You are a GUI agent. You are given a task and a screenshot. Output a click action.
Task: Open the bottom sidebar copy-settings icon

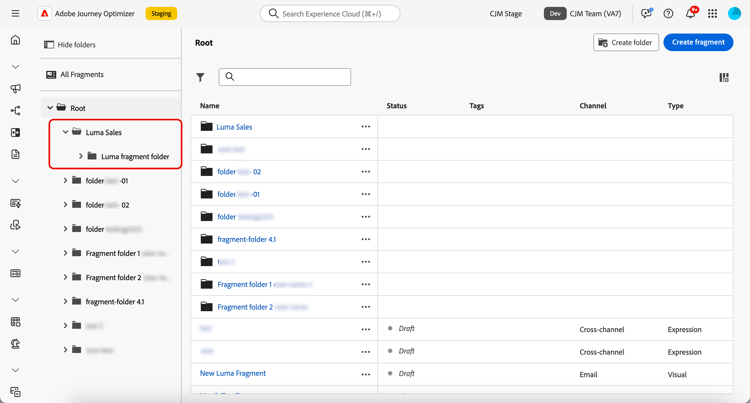[15, 392]
